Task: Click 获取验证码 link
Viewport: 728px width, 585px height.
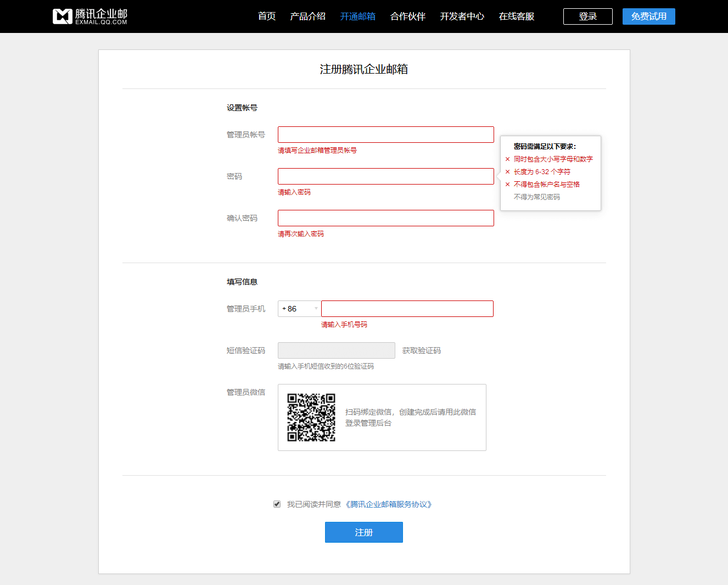Action: (422, 350)
